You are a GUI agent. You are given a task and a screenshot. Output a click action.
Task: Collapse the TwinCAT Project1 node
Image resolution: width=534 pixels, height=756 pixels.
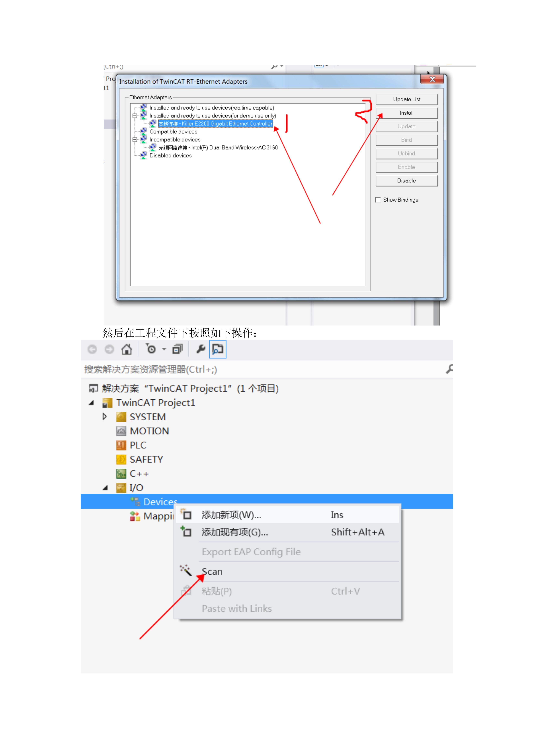click(91, 402)
